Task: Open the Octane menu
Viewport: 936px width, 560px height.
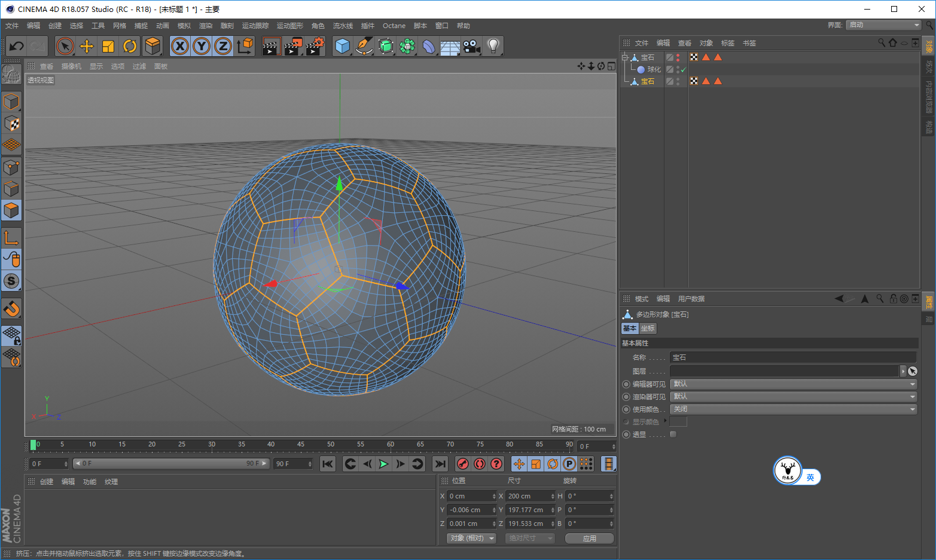Action: point(394,26)
